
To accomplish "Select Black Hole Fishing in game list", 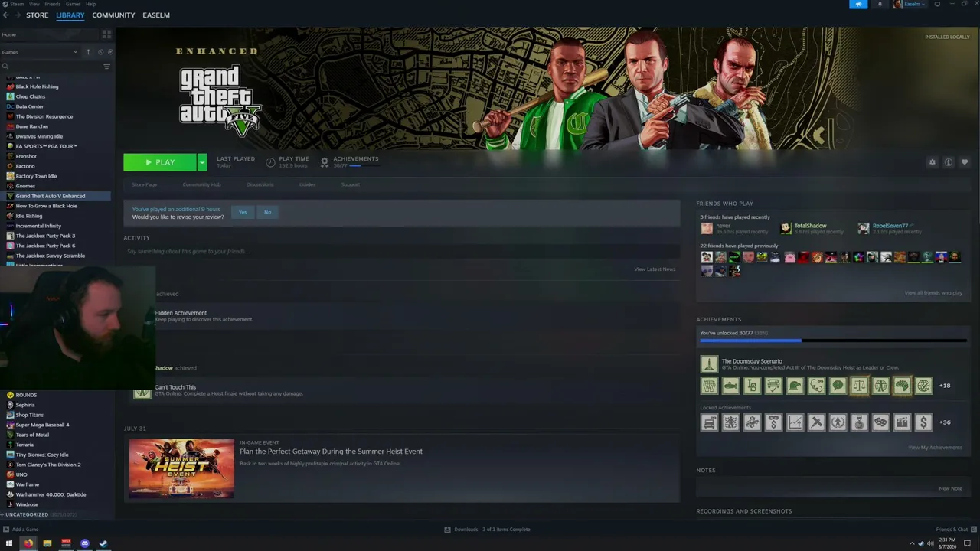I will tap(58, 86).
